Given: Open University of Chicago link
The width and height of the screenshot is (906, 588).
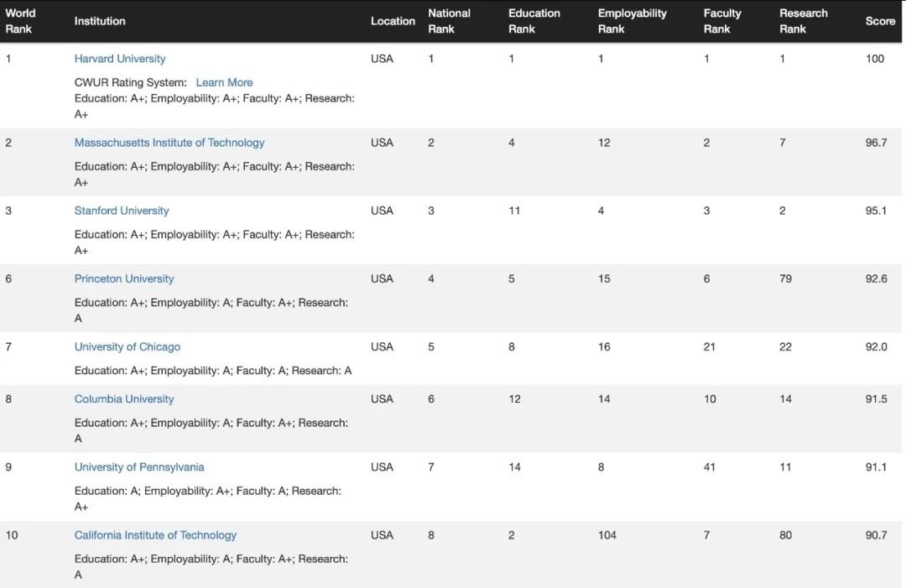Looking at the screenshot, I should pyautogui.click(x=128, y=347).
